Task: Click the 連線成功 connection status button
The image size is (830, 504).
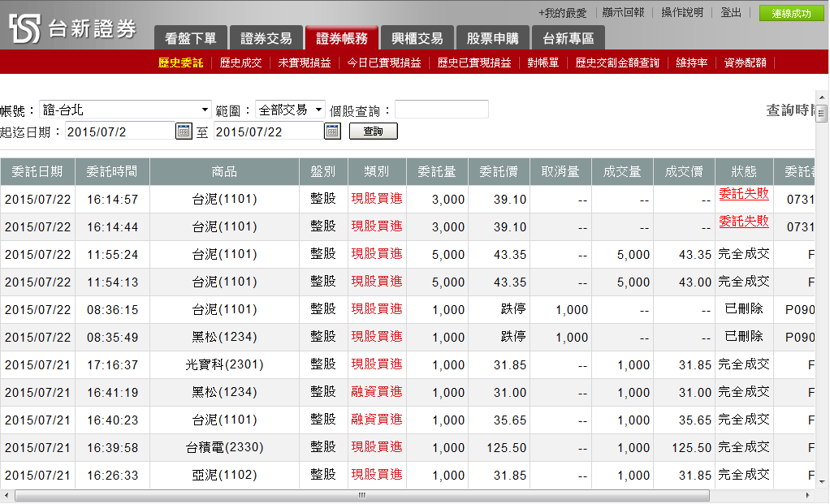Action: (790, 13)
